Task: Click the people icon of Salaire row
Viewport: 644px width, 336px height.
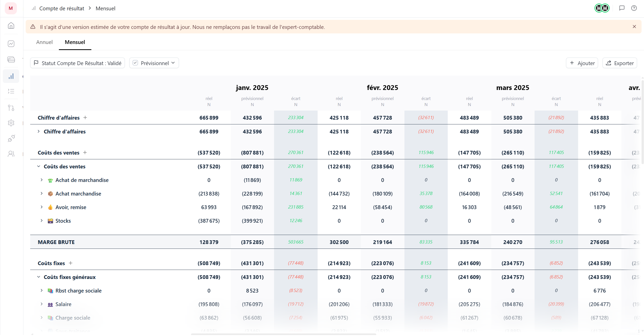Action: 50,304
